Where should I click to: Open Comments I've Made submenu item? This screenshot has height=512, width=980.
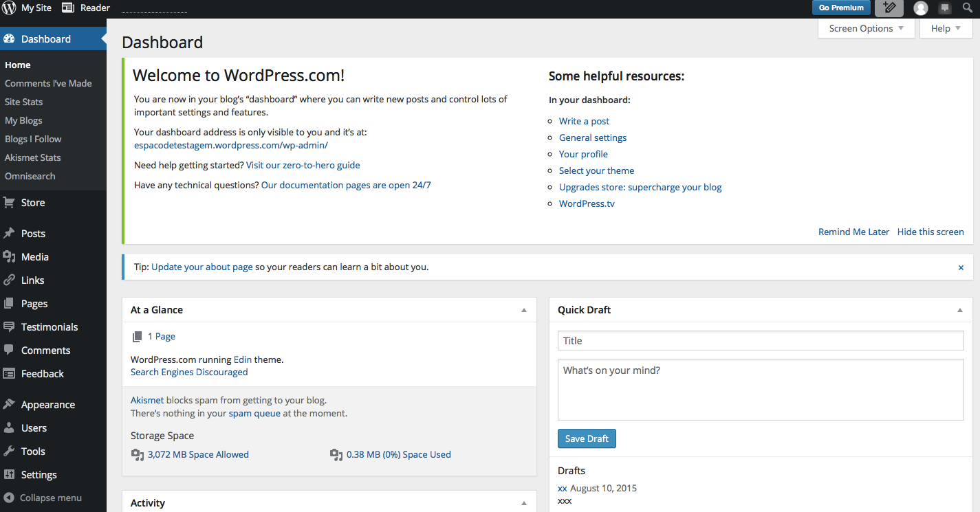tap(48, 83)
